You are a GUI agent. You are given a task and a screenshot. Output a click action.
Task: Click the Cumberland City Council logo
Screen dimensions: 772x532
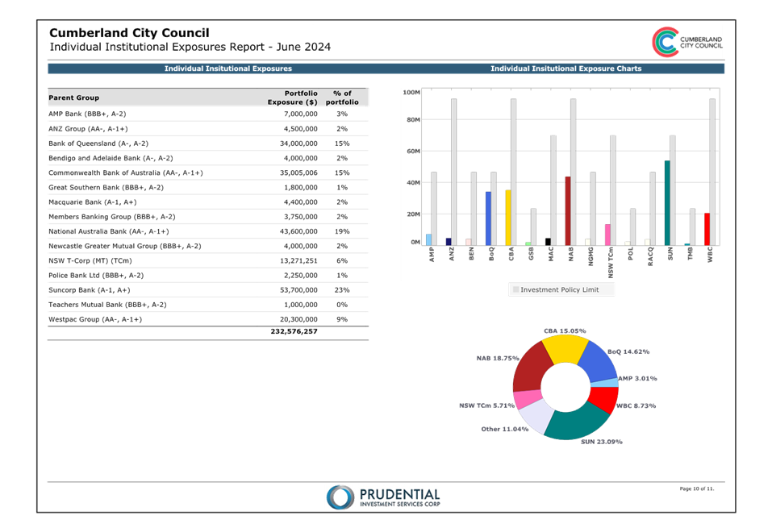coord(687,42)
